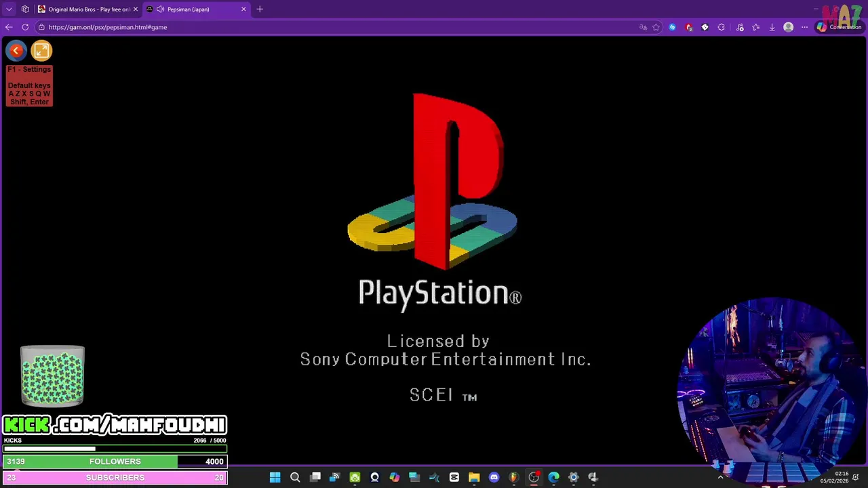
Task: Click the PlayStation logo in the game
Action: tap(432, 182)
